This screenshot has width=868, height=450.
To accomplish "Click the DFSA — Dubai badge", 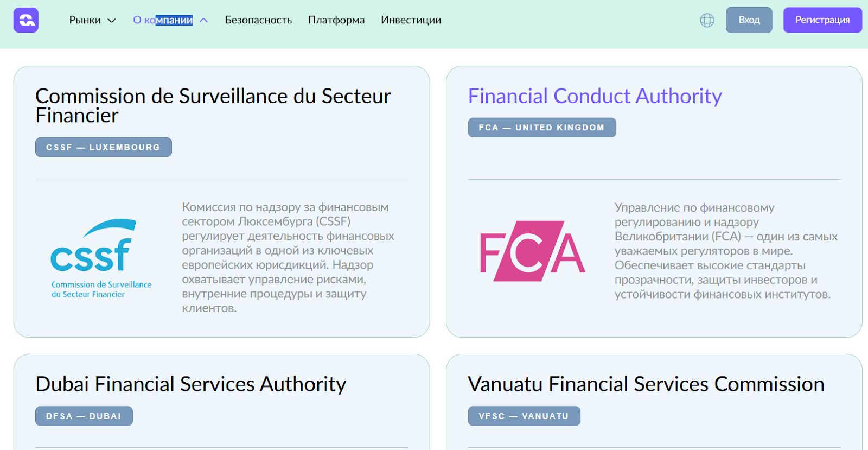I will click(84, 416).
